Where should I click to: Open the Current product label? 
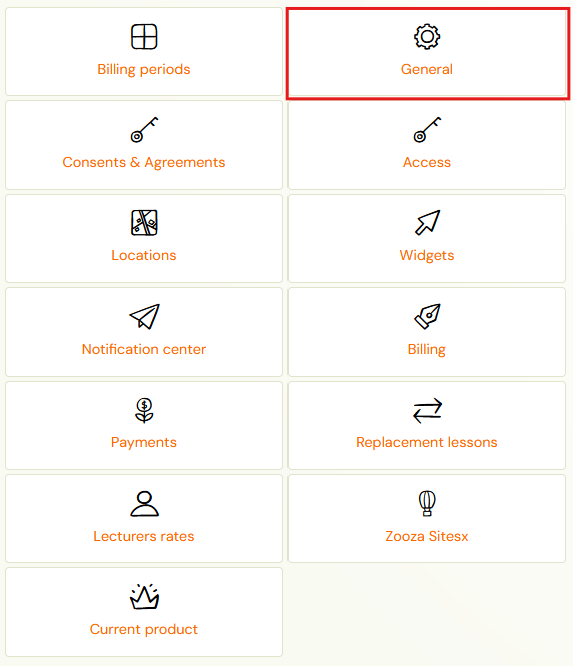tap(144, 629)
